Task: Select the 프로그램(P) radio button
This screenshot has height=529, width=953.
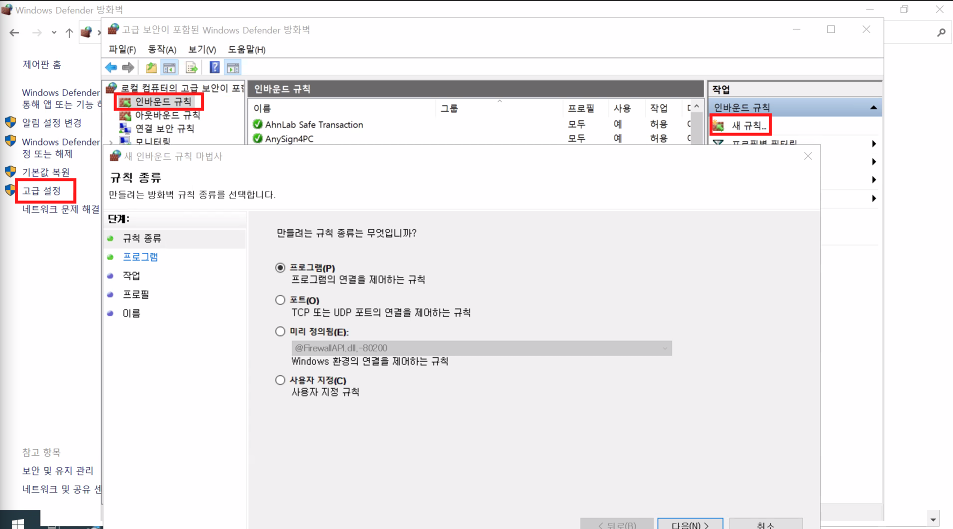Action: [280, 268]
